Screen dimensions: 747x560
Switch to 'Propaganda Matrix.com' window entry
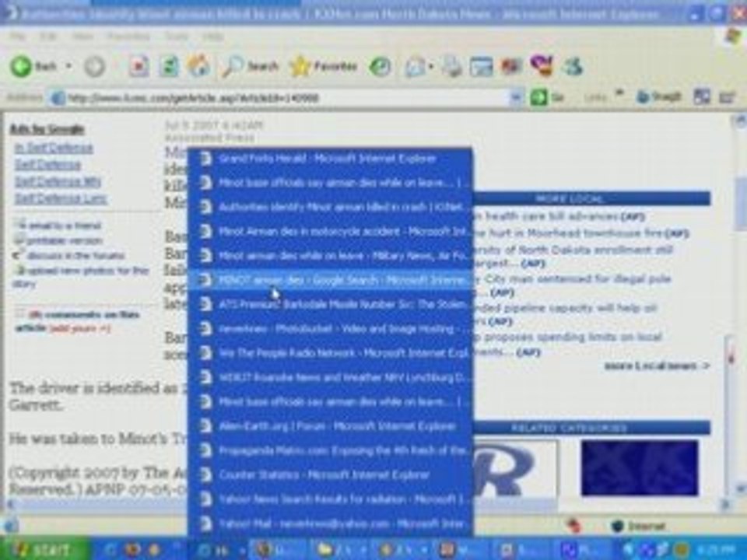[x=330, y=450]
